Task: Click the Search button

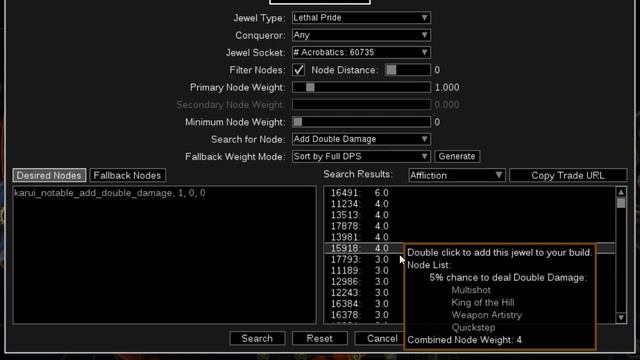Action: (257, 338)
